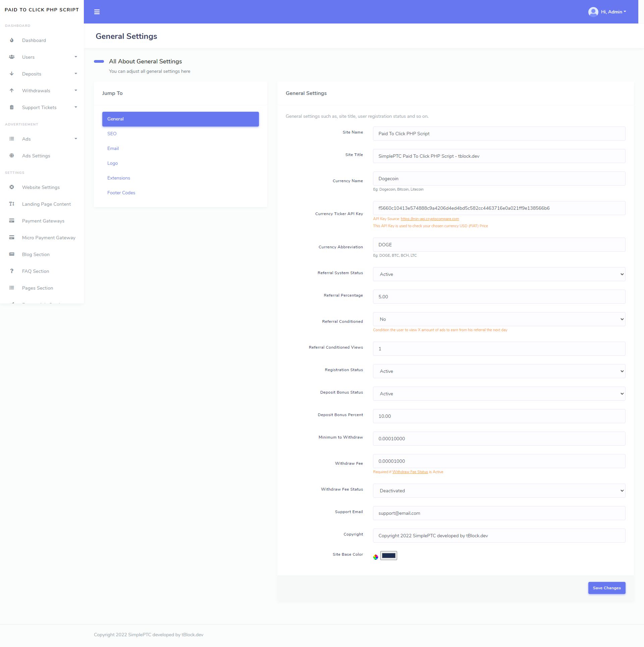
Task: Click the Save Changes button
Action: point(606,588)
